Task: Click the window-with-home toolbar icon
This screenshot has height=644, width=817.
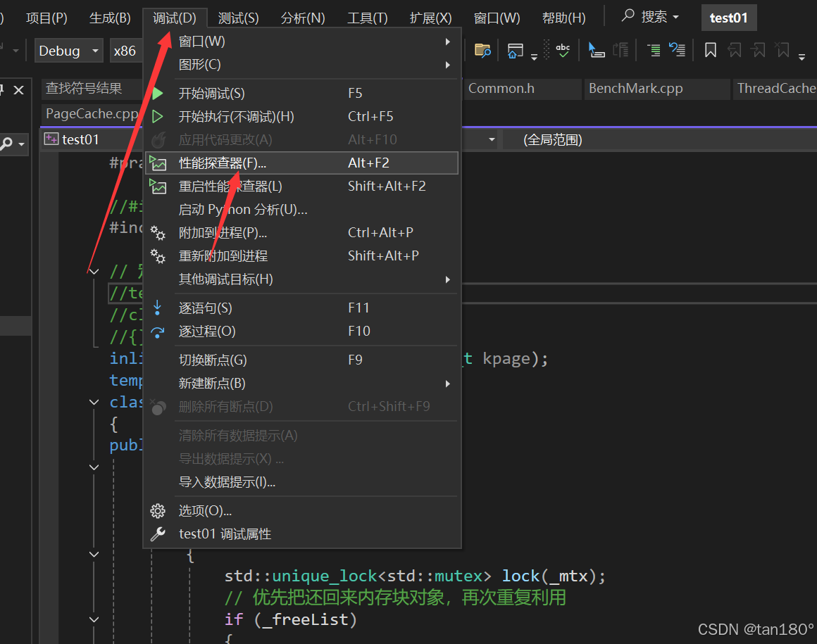Action: pos(515,51)
